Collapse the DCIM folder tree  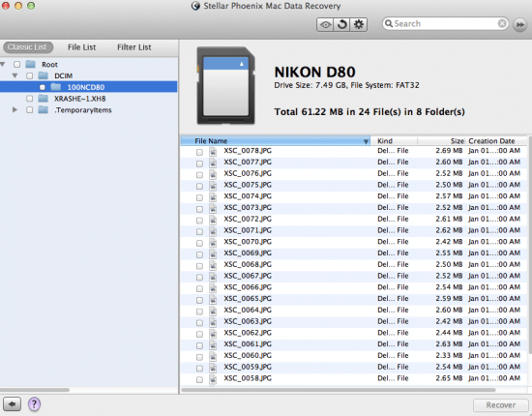click(15, 75)
